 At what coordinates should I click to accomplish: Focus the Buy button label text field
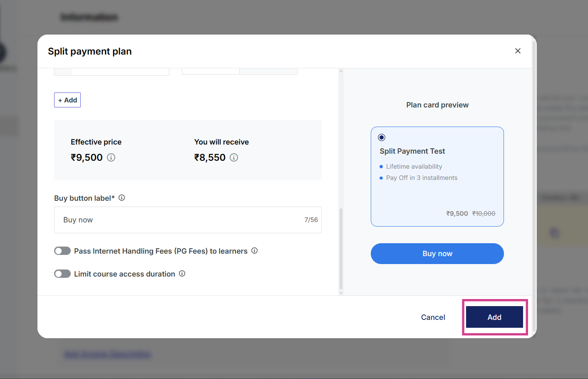point(179,220)
